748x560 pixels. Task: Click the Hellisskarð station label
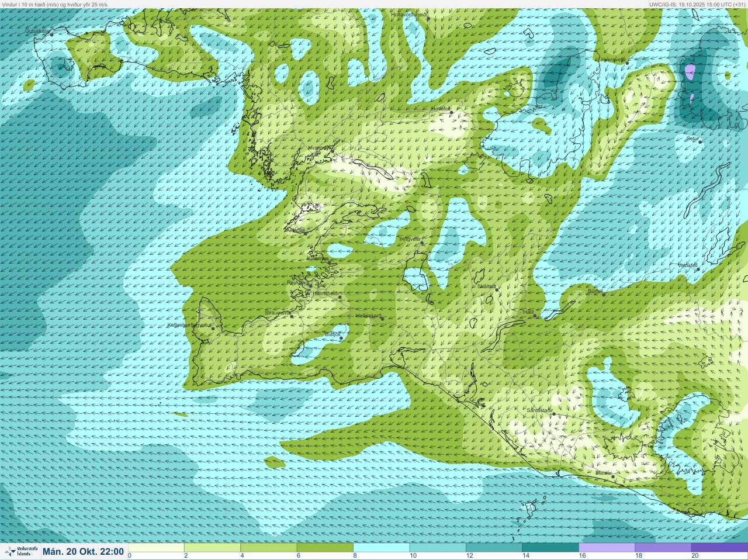[x=368, y=316]
